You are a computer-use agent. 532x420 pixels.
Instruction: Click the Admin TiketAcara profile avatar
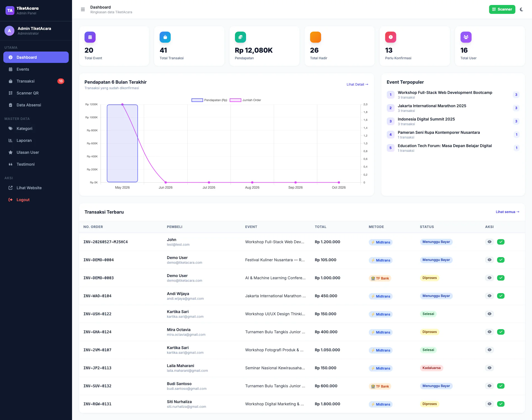9,31
